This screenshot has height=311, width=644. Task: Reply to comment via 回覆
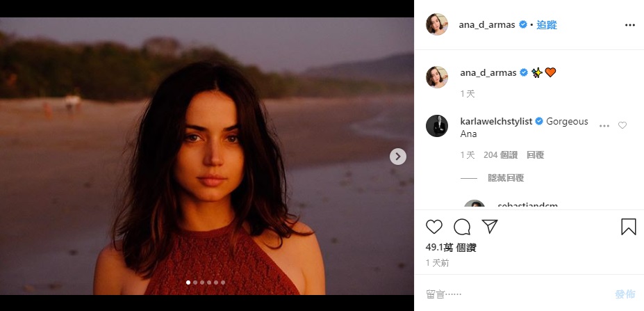535,155
